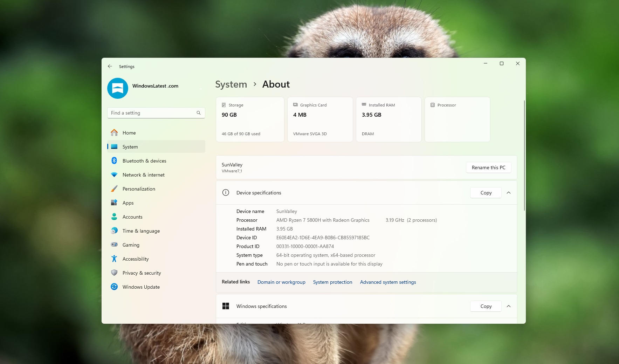Collapse the Device specifications section

(509, 193)
